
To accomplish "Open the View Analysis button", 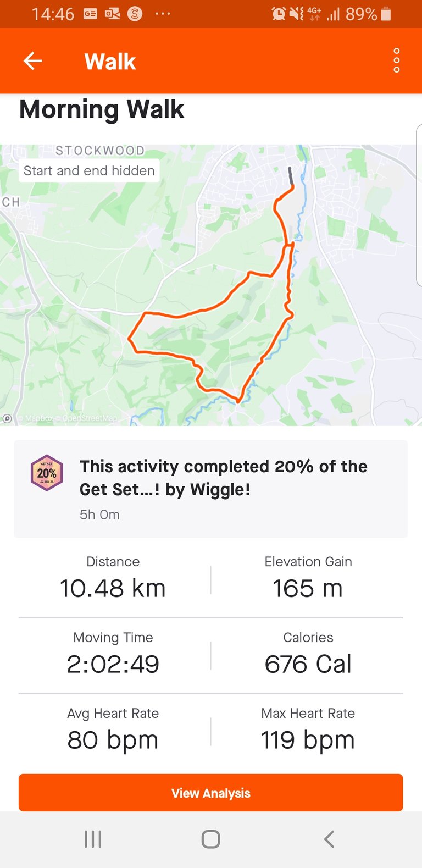I will click(x=211, y=793).
